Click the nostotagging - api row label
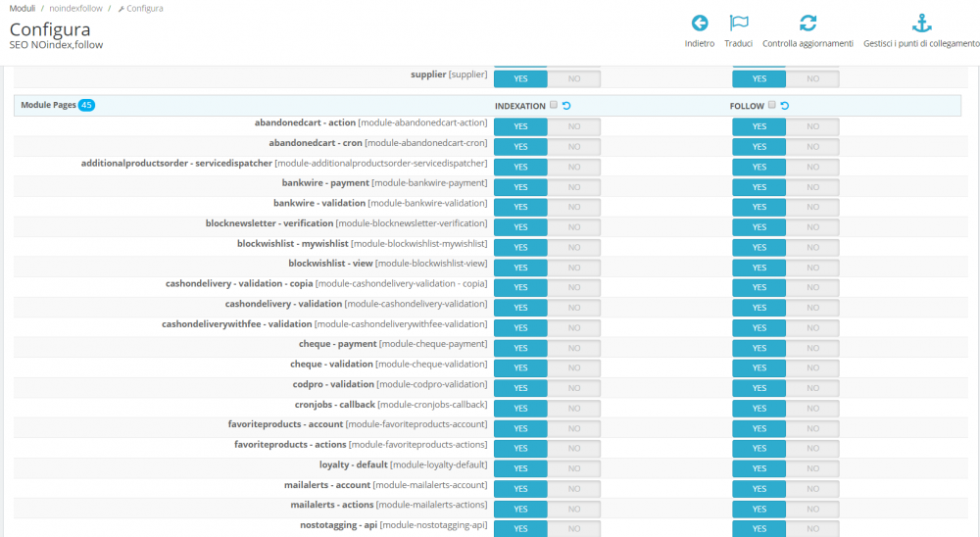This screenshot has width=980, height=537. (x=394, y=526)
